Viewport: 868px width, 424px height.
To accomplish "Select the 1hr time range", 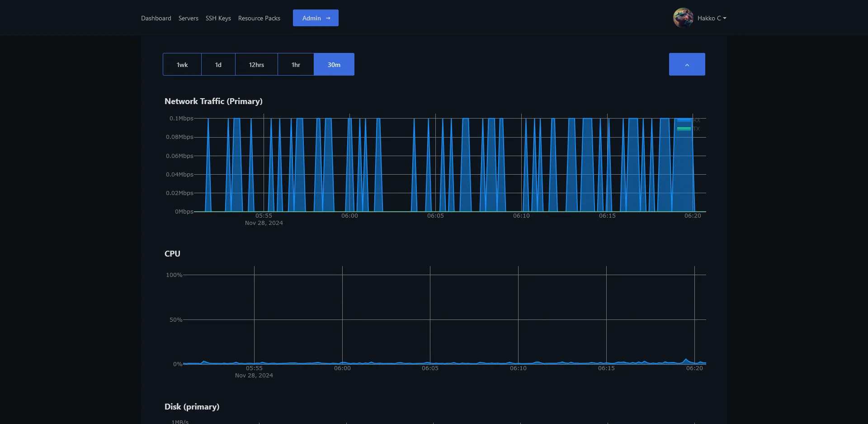I will 296,65.
